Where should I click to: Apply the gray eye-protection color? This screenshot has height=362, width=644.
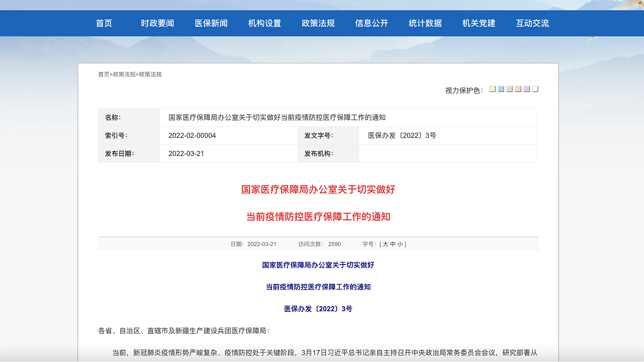(x=509, y=89)
